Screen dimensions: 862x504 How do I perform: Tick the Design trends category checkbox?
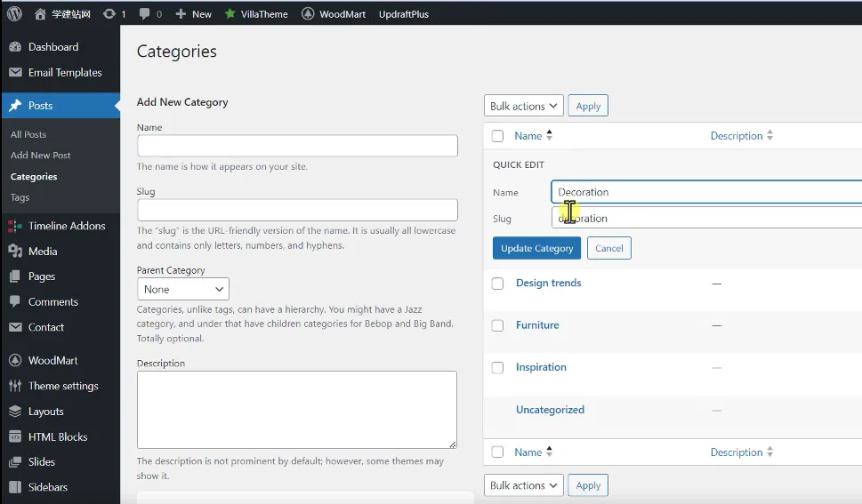pos(498,284)
